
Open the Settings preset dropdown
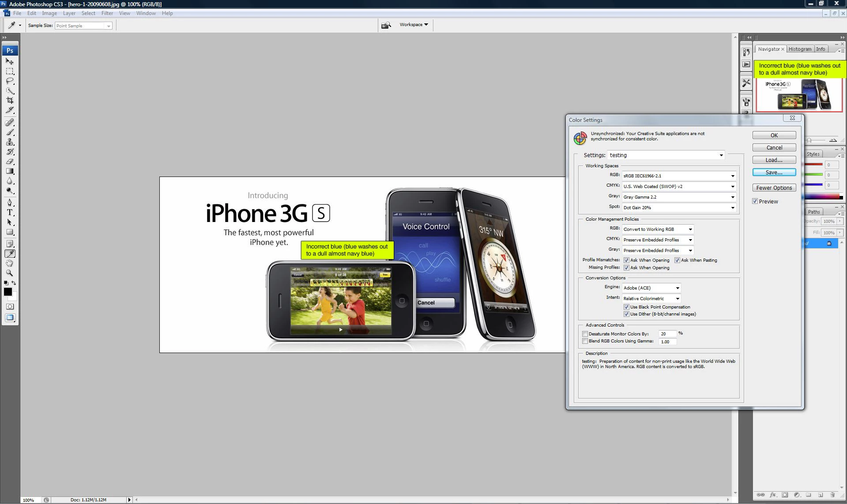[666, 155]
